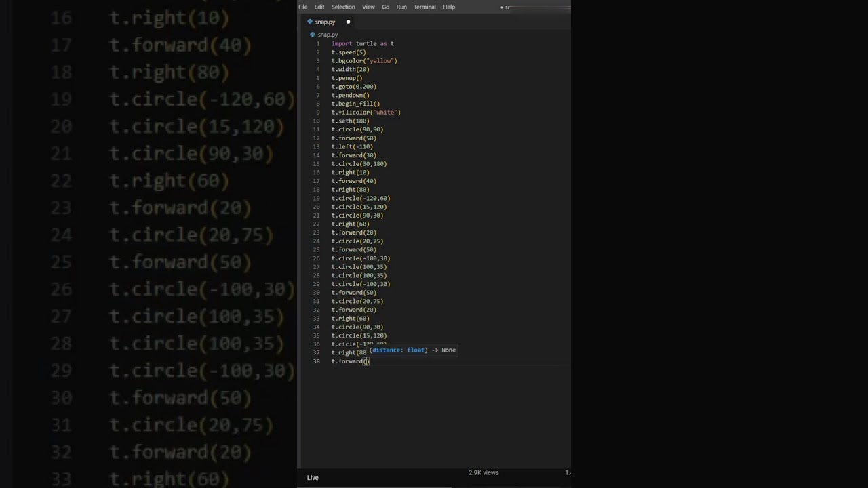Screen dimensions: 868x488
Task: Open the Terminal menu
Action: pos(425,7)
